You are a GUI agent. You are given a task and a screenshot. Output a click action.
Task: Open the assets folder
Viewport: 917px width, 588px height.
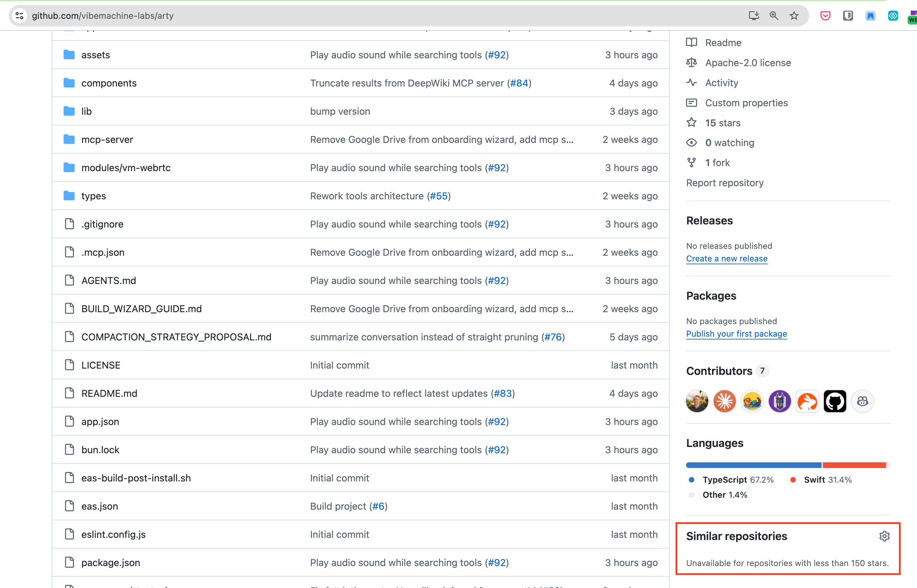tap(96, 55)
